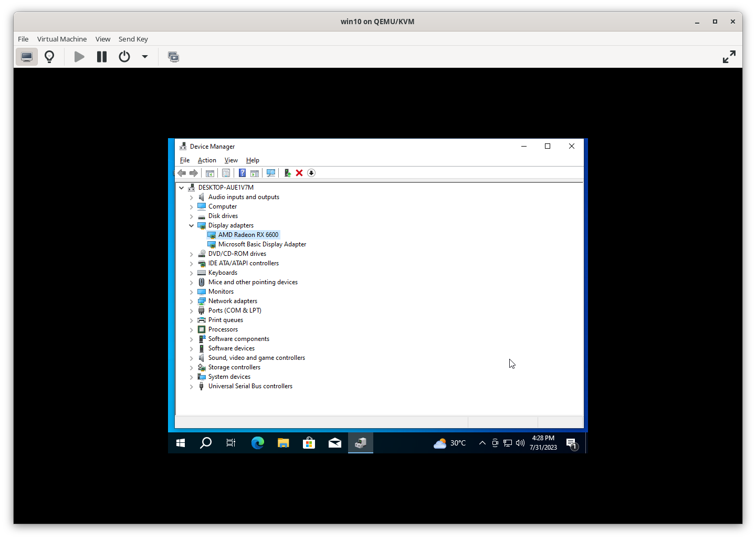Screen dimensions: 756x539
Task: Click the virt-manager graphical console monitor icon
Action: tap(27, 57)
